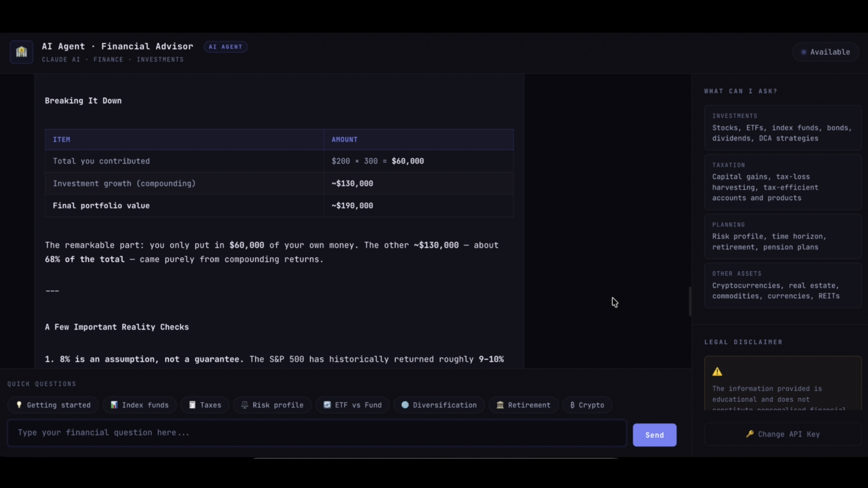868x488 pixels.
Task: Click the key icon beside Change API Key
Action: click(750, 434)
